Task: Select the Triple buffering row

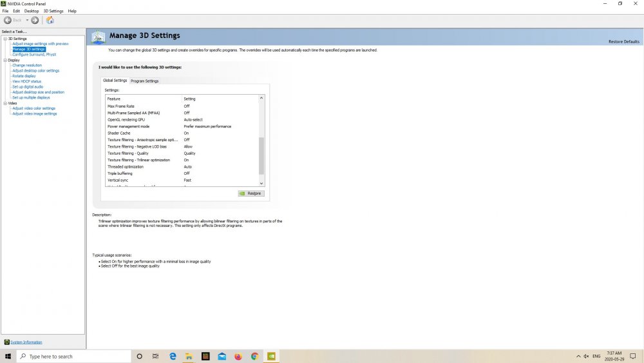Action: [x=182, y=173]
